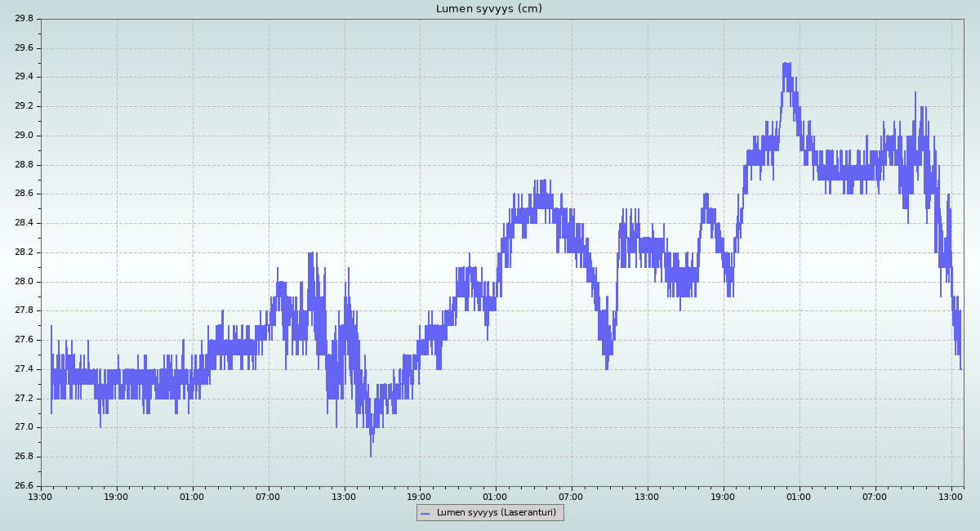The height and width of the screenshot is (531, 980).
Task: Click the 29.0 depth axis label
Action: (24, 136)
